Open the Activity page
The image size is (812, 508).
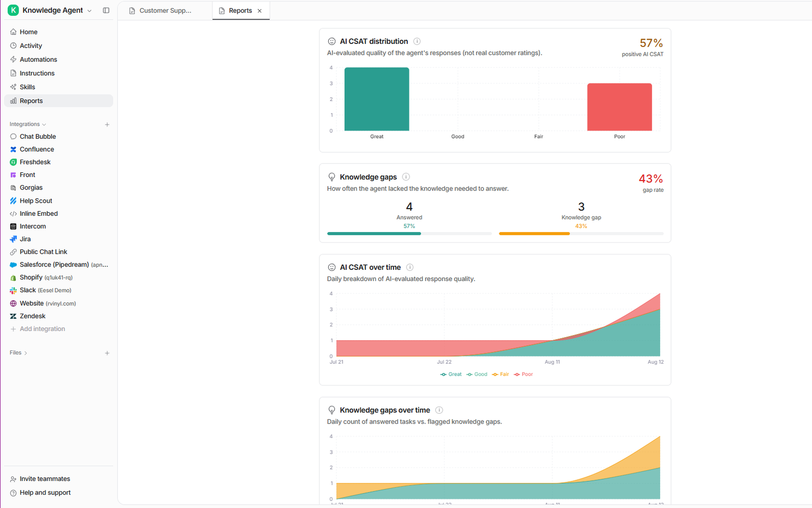pyautogui.click(x=59, y=46)
